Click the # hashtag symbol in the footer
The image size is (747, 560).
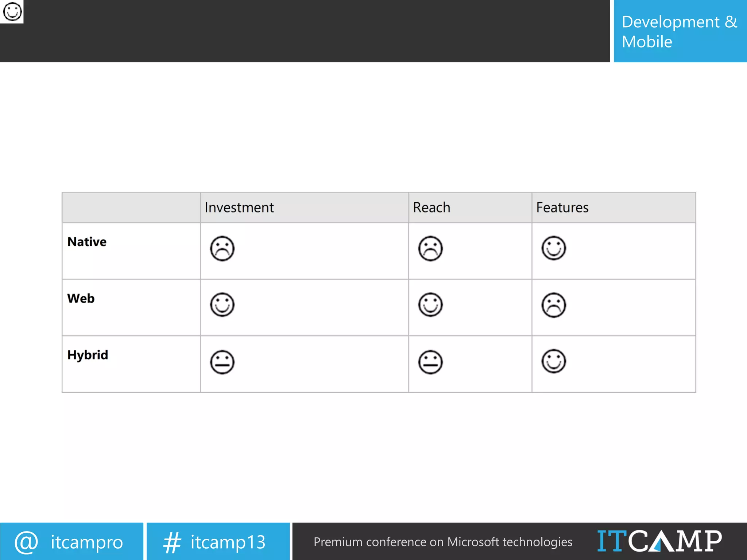172,542
